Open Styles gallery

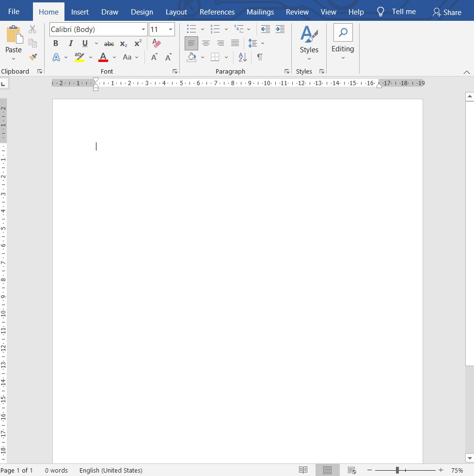(309, 43)
